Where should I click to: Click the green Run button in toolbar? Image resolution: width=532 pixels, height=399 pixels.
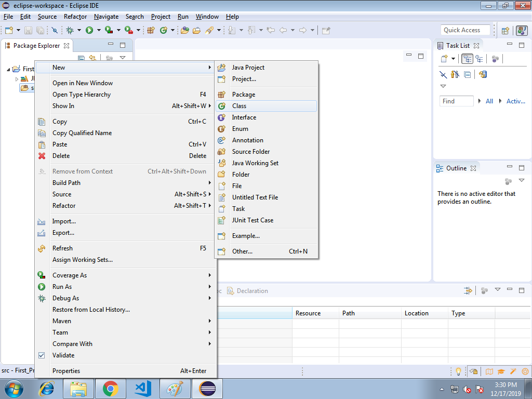(89, 30)
